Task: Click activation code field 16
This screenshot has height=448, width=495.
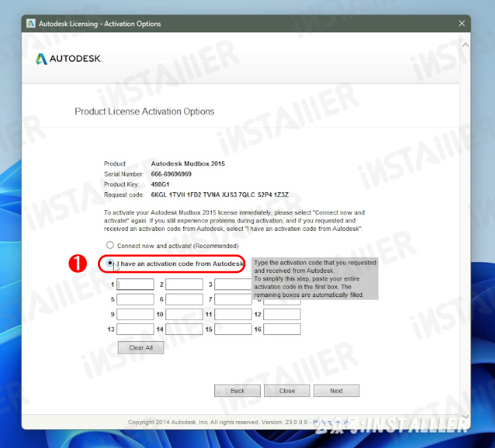Action: pyautogui.click(x=282, y=329)
